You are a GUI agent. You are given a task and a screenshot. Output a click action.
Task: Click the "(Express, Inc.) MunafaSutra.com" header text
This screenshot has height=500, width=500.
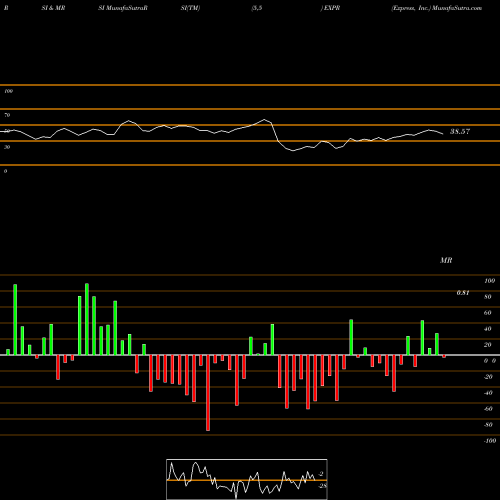pyautogui.click(x=437, y=8)
